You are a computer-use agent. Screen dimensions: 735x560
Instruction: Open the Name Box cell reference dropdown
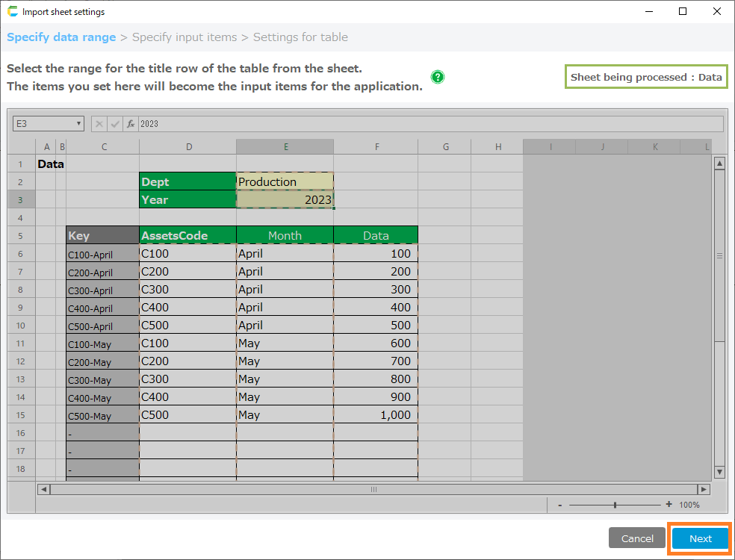click(79, 124)
